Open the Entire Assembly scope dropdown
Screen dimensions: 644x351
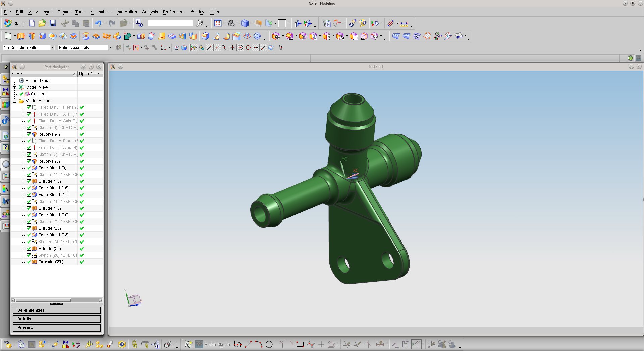(x=111, y=48)
